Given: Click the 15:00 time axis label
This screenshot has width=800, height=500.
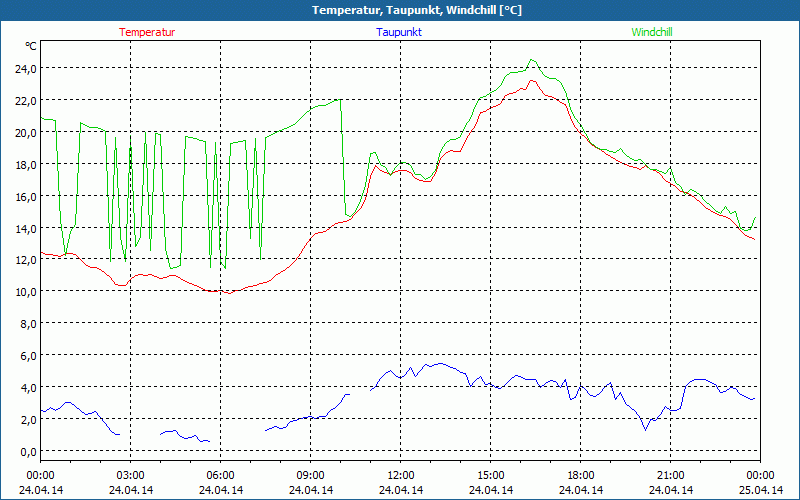Looking at the screenshot, I should 491,476.
